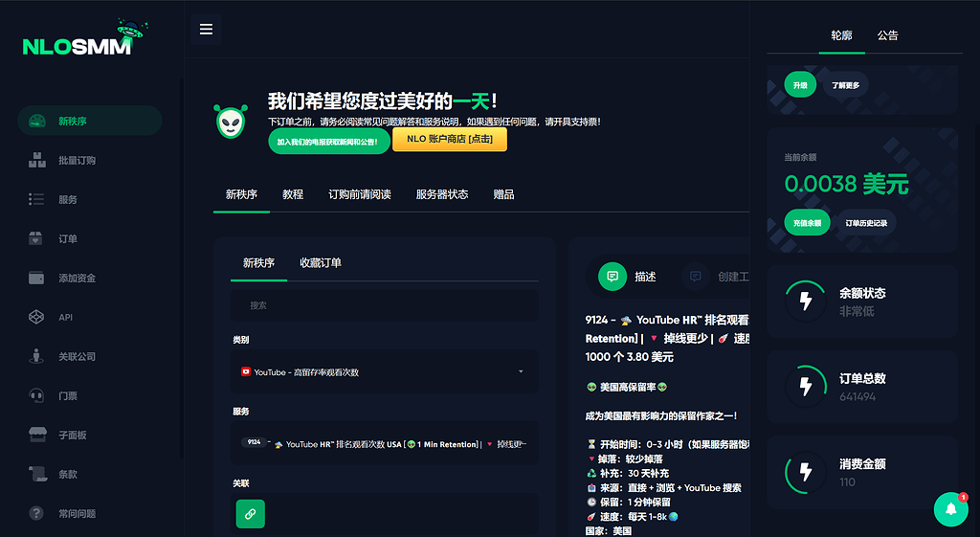This screenshot has width=980, height=537.
Task: Open the NLOSMM logo home link
Action: point(85,38)
